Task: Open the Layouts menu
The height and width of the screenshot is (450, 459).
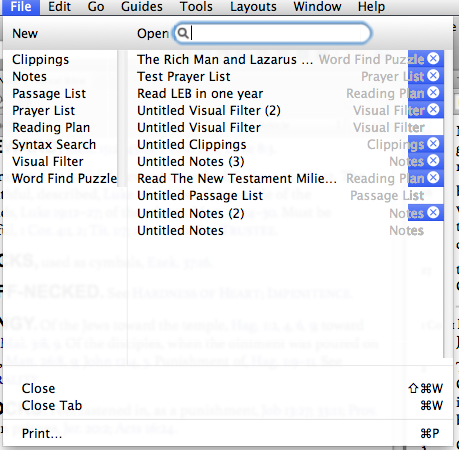Action: click(253, 7)
